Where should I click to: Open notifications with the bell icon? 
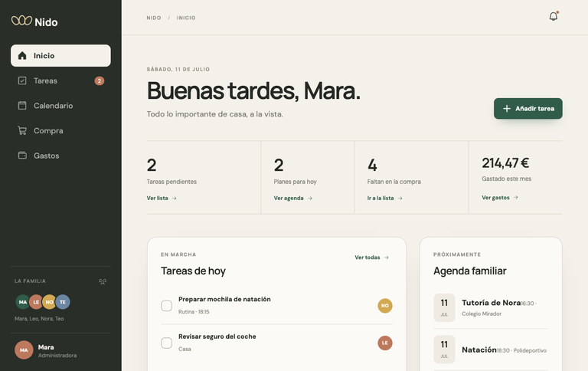coord(554,16)
